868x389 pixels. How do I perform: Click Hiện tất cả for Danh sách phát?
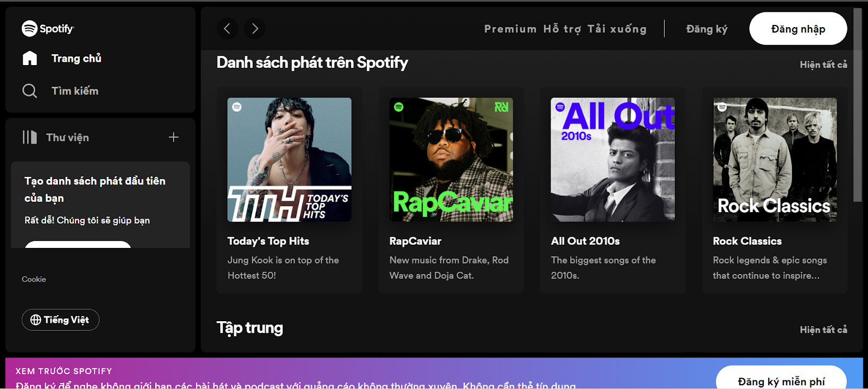pos(823,65)
